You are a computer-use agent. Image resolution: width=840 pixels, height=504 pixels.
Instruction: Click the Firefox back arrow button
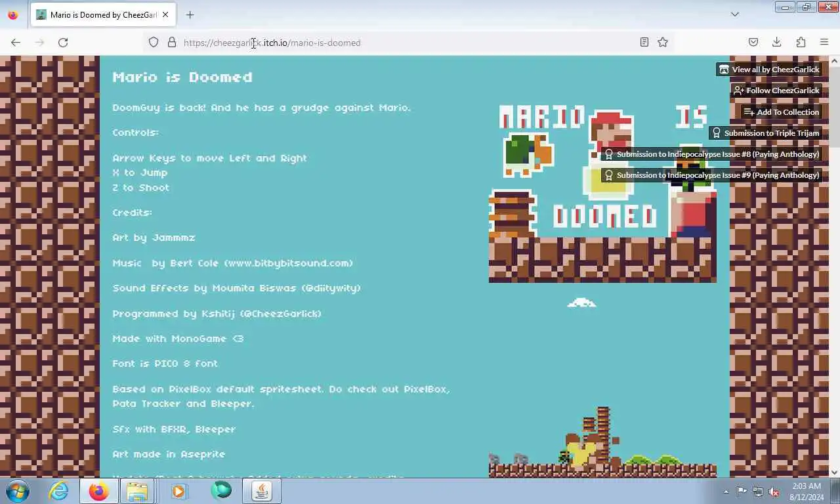pyautogui.click(x=16, y=42)
